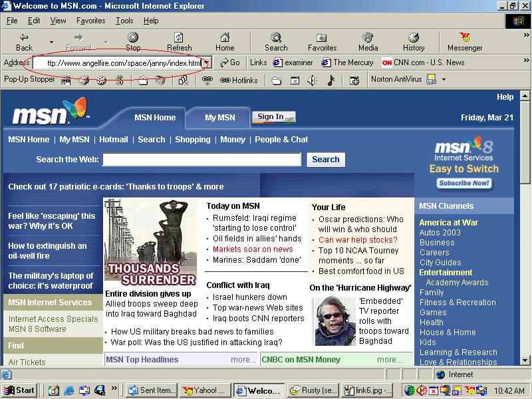
Task: Open the 'Can war help stocks?' link
Action: tap(358, 240)
